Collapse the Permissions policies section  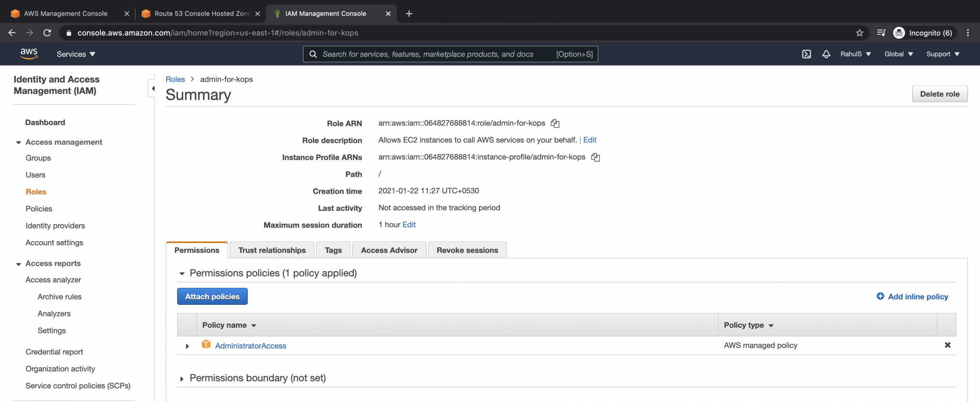pyautogui.click(x=182, y=274)
